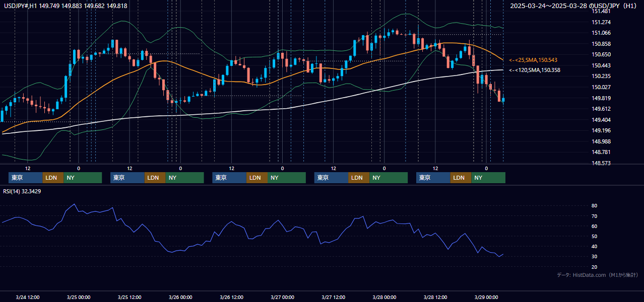Click the RSI scale value 80
This screenshot has height=302, width=644.
coord(595,206)
